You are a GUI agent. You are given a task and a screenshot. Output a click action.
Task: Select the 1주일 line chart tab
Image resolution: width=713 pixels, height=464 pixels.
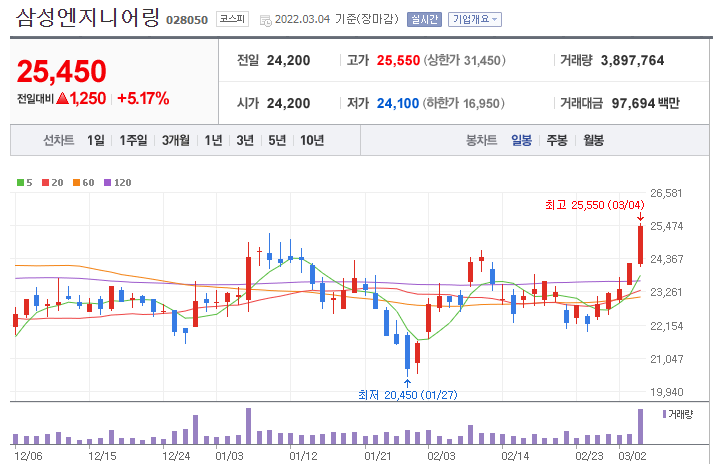[133, 140]
